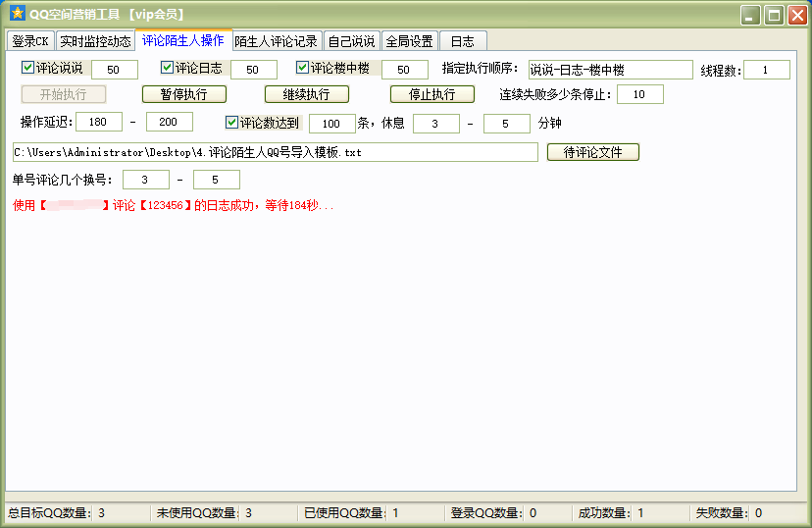Click the star app icon in title bar
Viewport: 812px width, 528px height.
[17, 14]
